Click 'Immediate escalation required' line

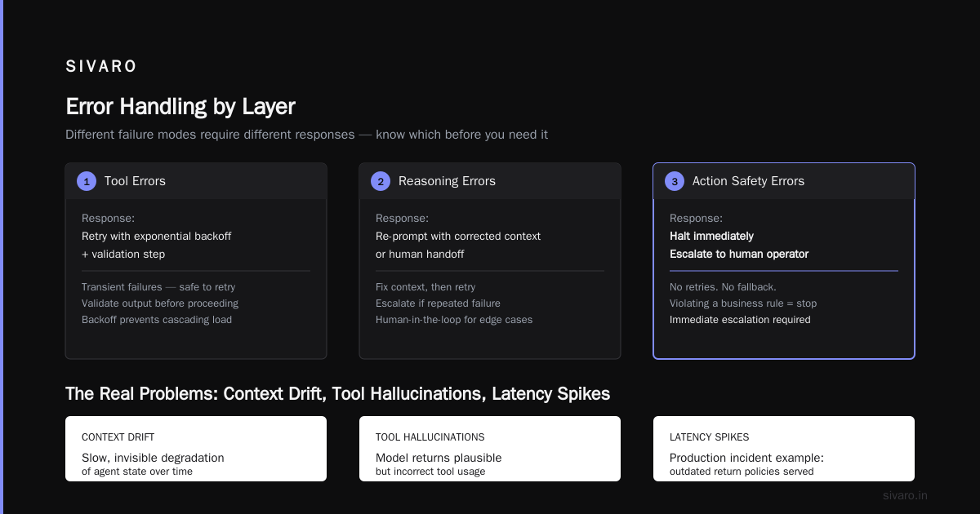coord(740,320)
